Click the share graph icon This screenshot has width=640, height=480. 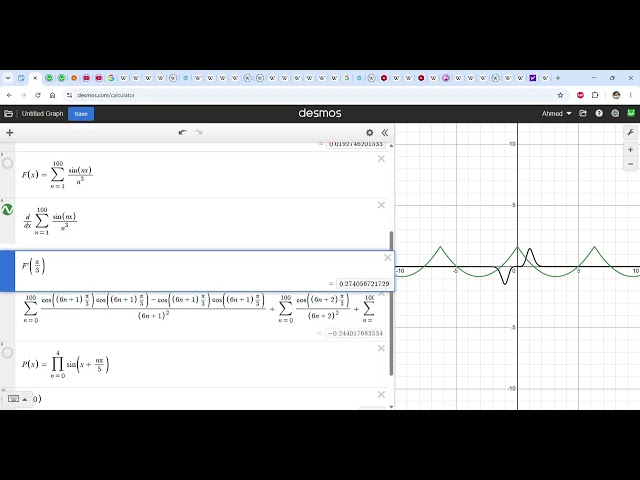(x=583, y=113)
